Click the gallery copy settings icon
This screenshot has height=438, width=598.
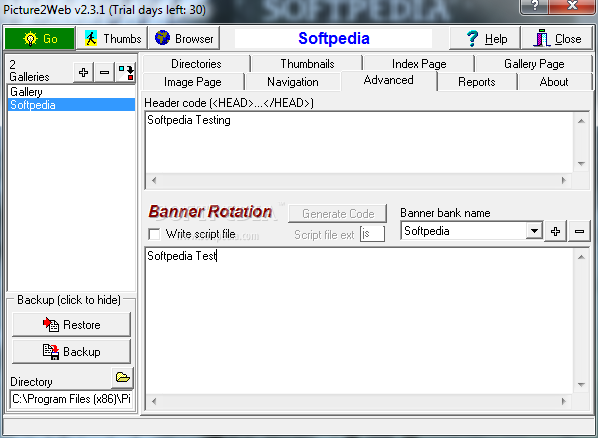click(125, 72)
